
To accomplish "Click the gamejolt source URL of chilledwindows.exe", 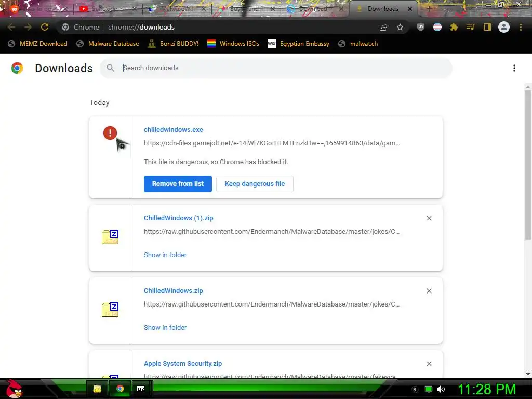I will [x=272, y=143].
